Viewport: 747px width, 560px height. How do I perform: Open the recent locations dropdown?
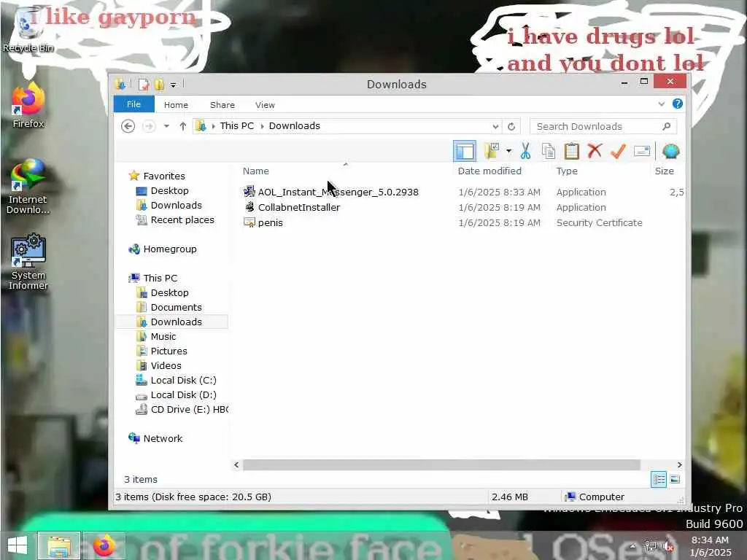click(x=166, y=126)
